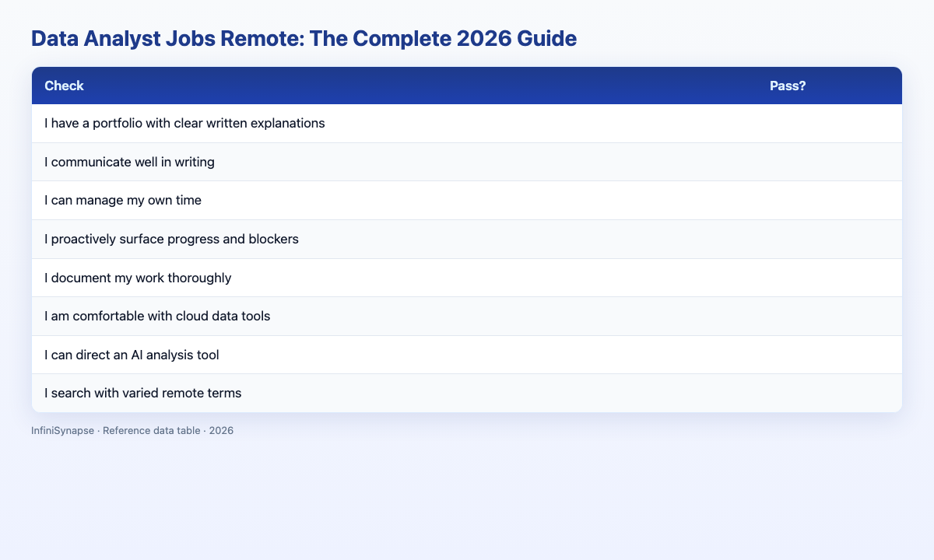
Task: Click the portfolio with clear written explanations row text
Action: click(x=184, y=124)
